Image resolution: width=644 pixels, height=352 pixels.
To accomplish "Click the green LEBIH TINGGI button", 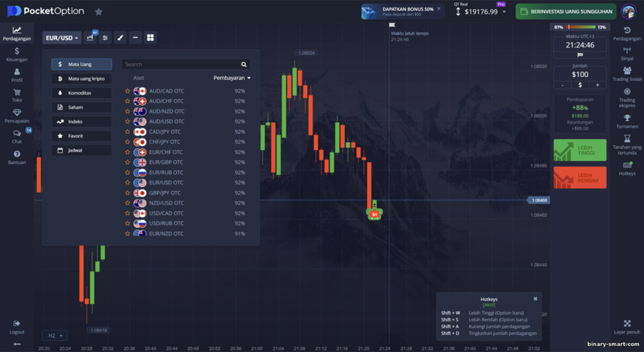I will click(580, 150).
